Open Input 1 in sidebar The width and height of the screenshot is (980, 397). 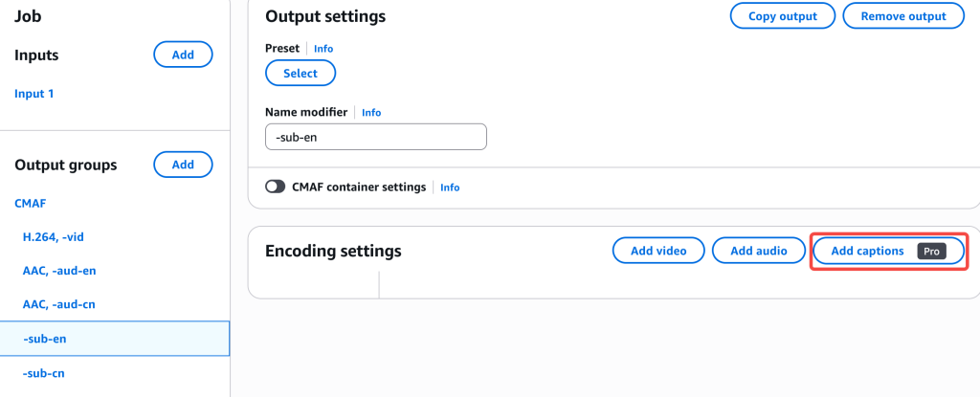[34, 94]
